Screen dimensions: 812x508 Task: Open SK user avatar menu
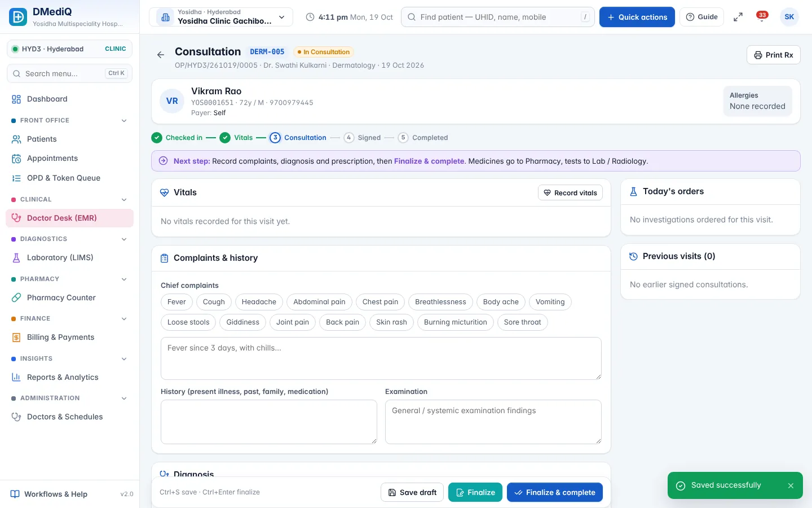[x=789, y=17]
